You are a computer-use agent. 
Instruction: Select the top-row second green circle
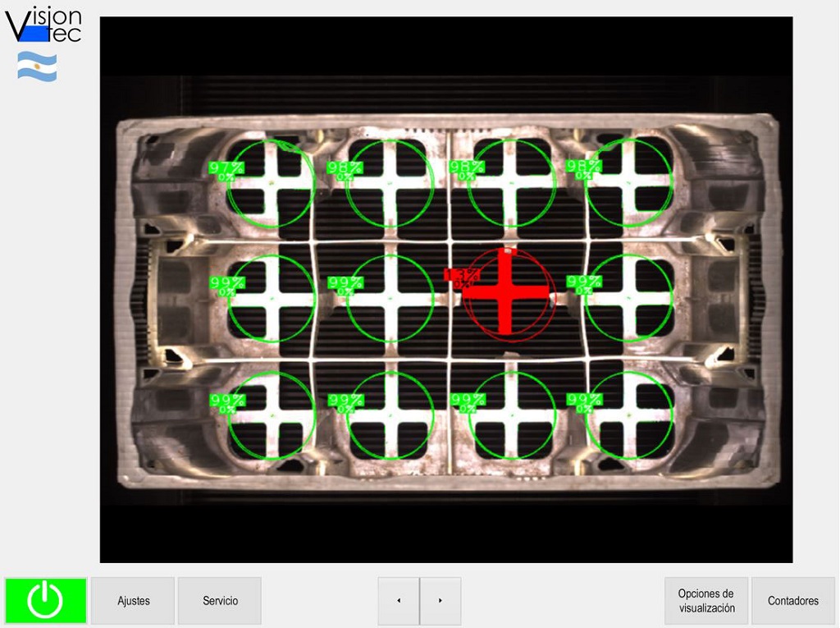pos(390,182)
